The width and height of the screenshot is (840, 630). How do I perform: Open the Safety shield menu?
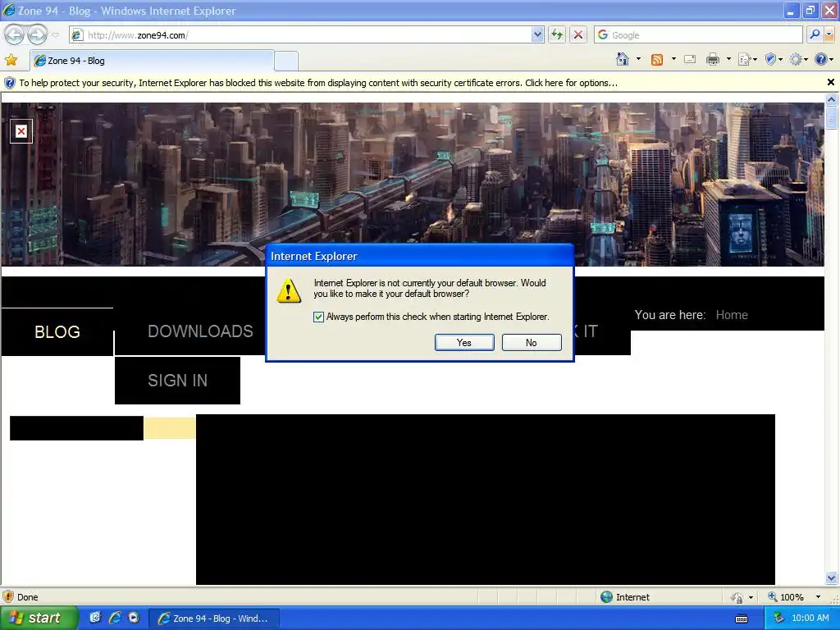click(x=774, y=59)
